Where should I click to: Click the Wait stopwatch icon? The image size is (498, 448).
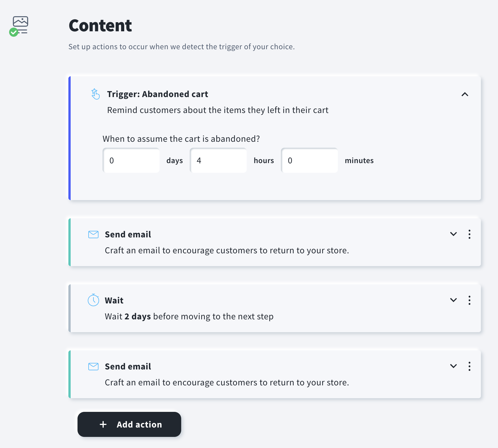point(93,300)
